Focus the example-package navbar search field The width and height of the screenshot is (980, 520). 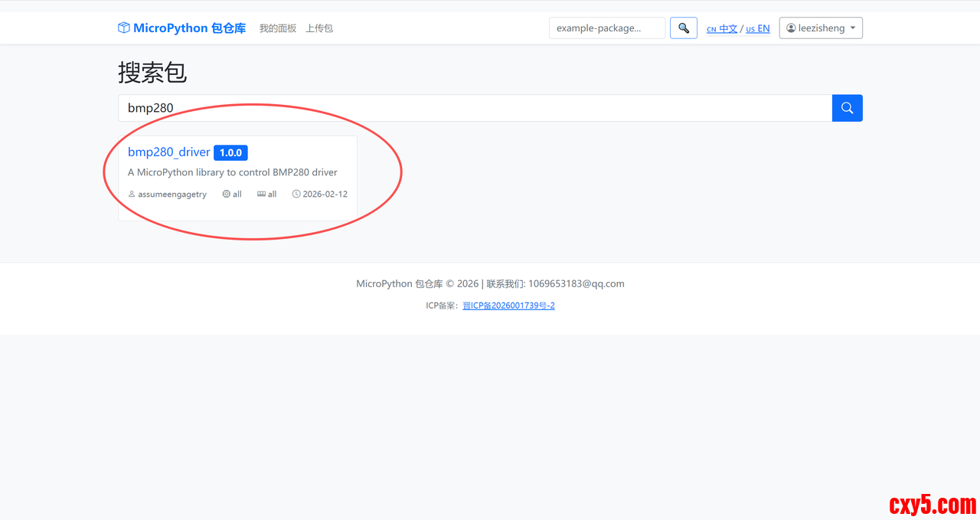click(x=606, y=28)
